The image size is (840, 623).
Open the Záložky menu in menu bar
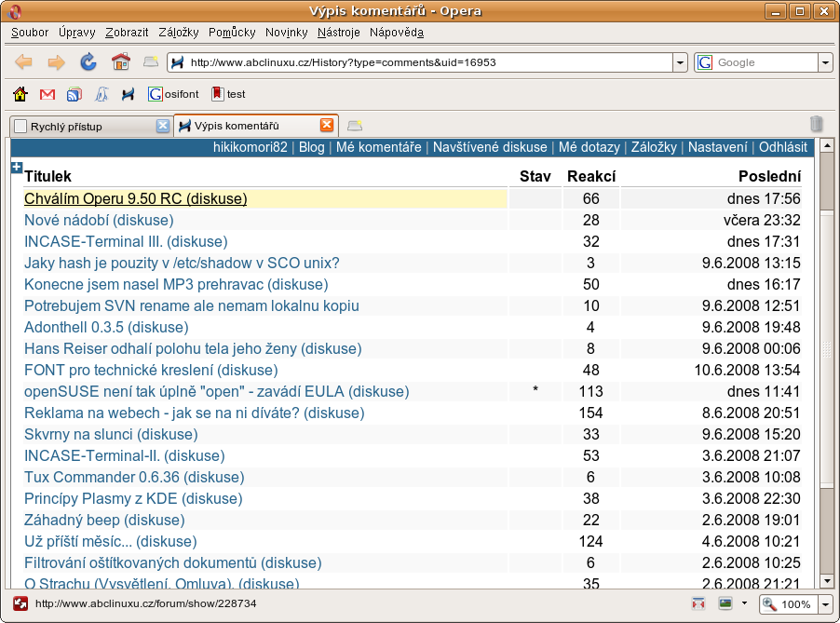pos(178,32)
